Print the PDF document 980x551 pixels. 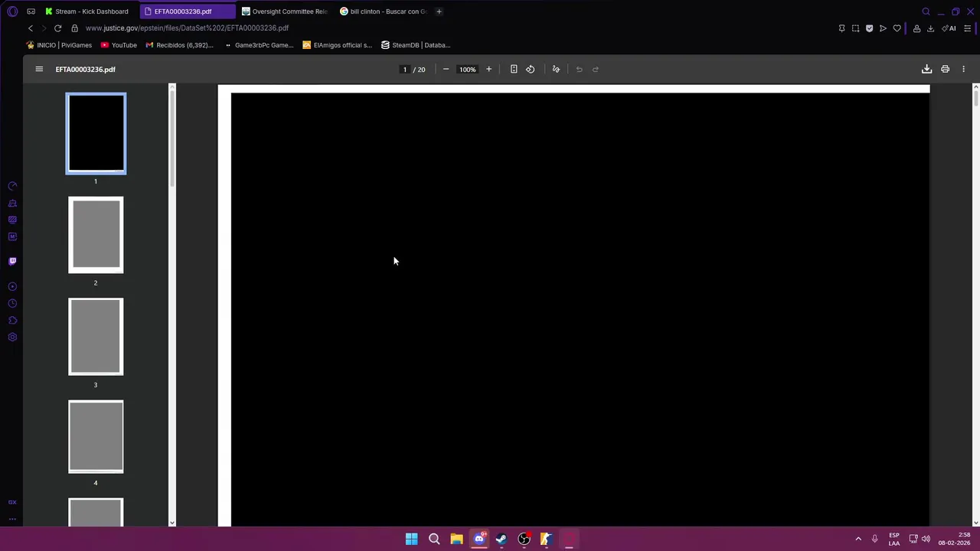(x=945, y=69)
